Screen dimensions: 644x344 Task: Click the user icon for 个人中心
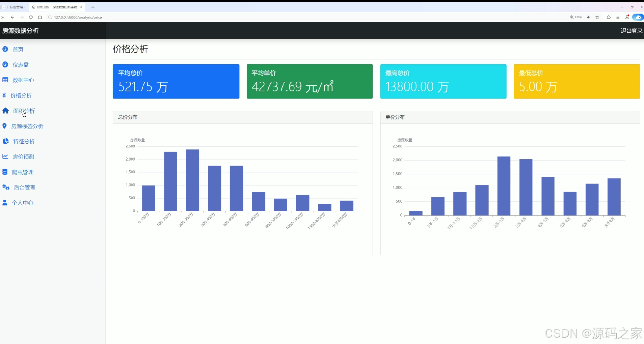click(5, 203)
